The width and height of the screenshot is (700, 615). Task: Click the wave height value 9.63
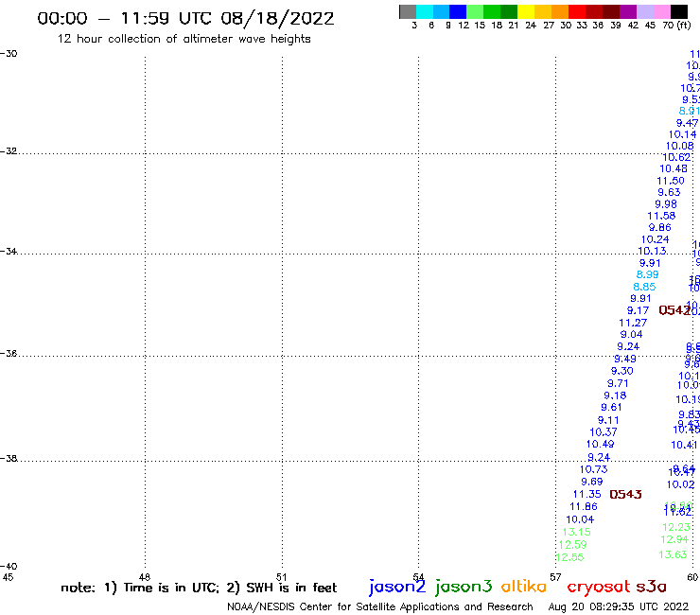669,192
